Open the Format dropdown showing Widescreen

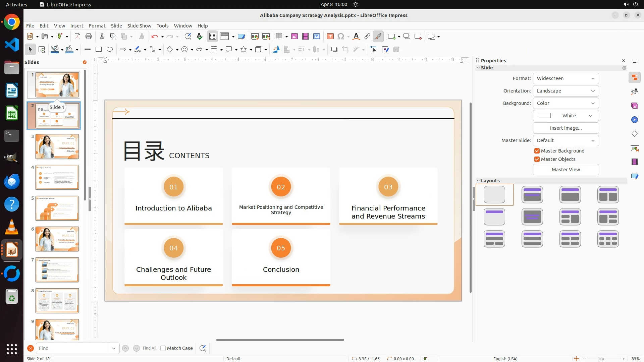coord(566,78)
